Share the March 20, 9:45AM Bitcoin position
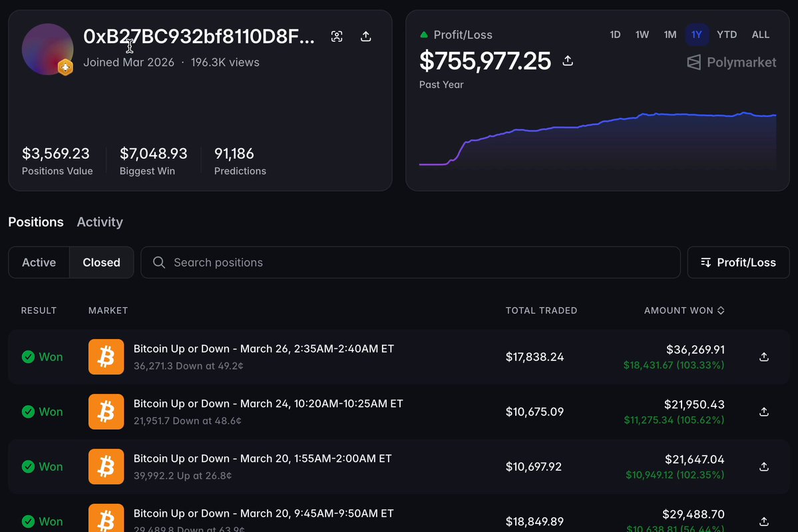 [763, 521]
